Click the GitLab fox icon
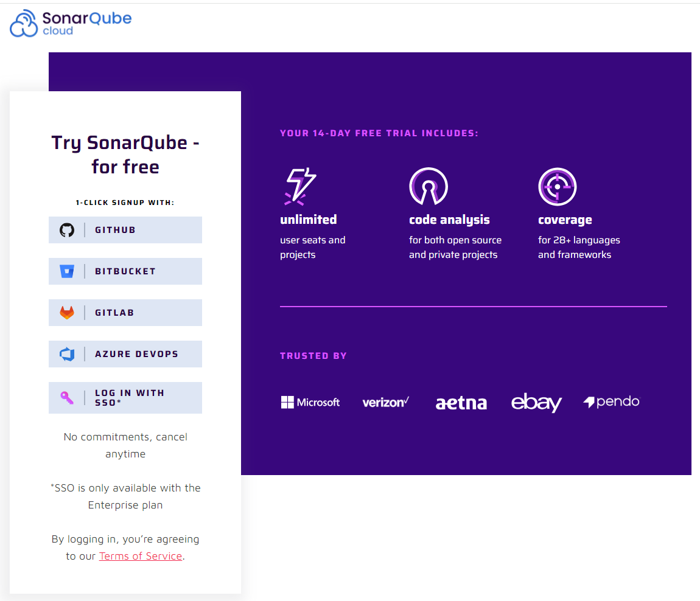700x601 pixels. 67,312
